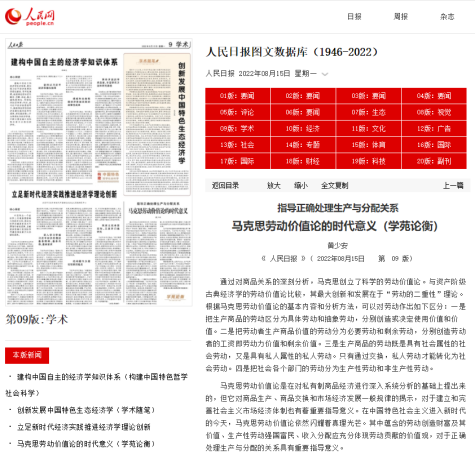This screenshot has height=460, width=475.
Task: Open the people.cn logo homepage
Action: click(30, 17)
